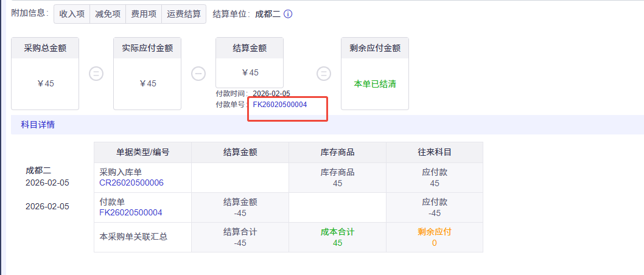644x275 pixels.
Task: Click the equals icon after 采购总金额
Action: (96, 74)
